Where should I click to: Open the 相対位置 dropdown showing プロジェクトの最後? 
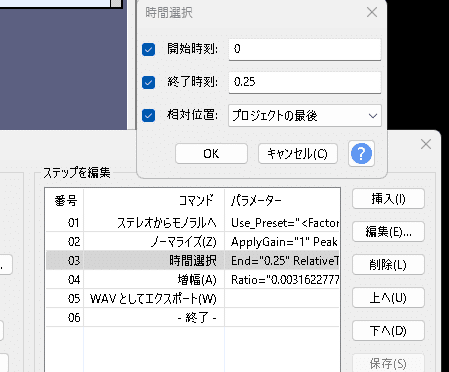[305, 116]
